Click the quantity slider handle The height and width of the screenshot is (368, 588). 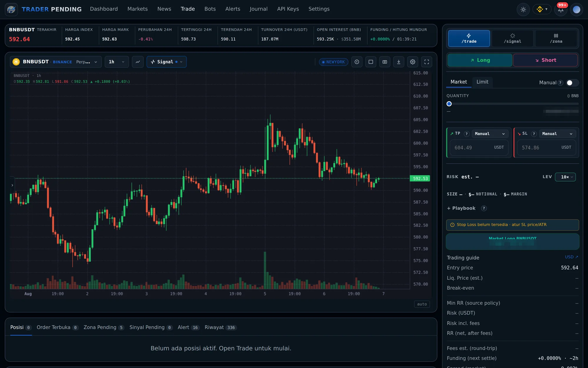(x=449, y=104)
